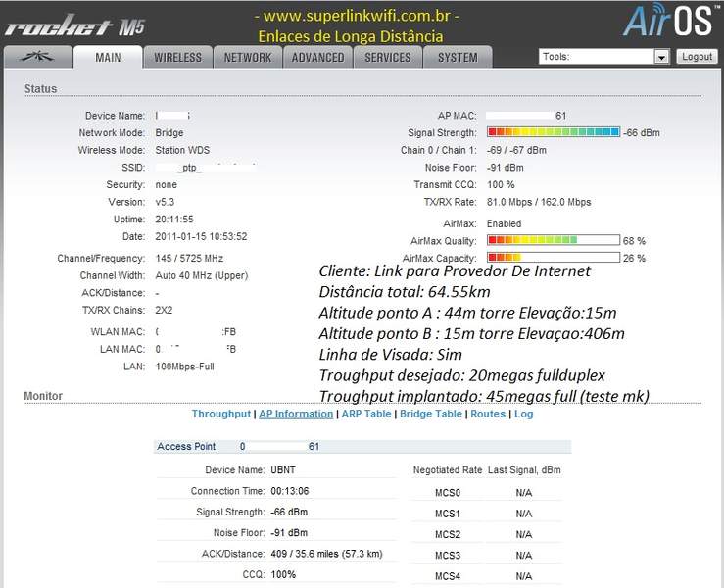Select the Uptime value 20:11:55
Viewport: 724px width, 588px height.
[174, 219]
